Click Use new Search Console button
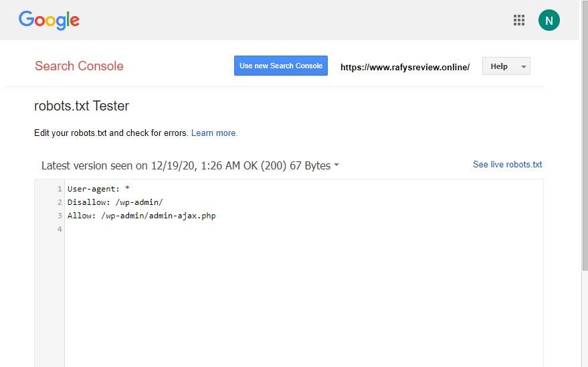Image resolution: width=588 pixels, height=367 pixels. [x=281, y=66]
